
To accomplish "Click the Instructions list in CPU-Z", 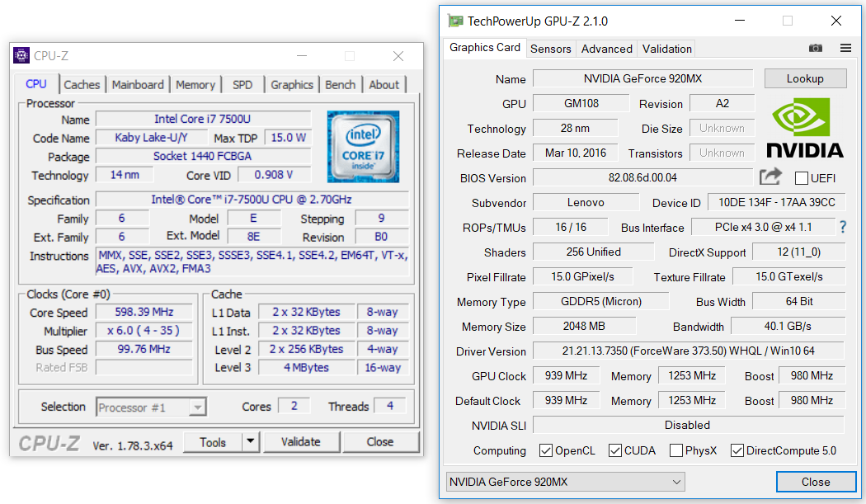I will click(x=252, y=262).
